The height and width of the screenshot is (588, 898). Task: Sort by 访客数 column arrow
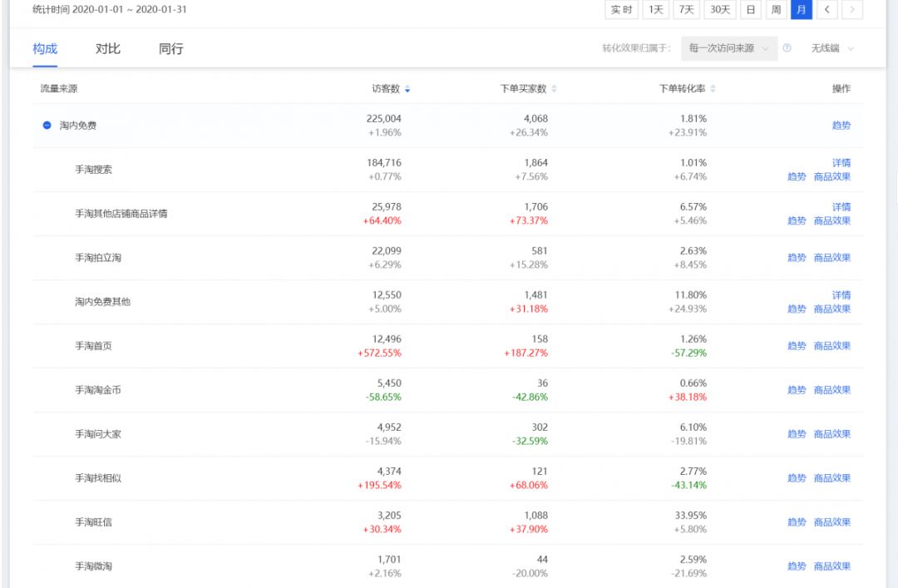click(407, 89)
